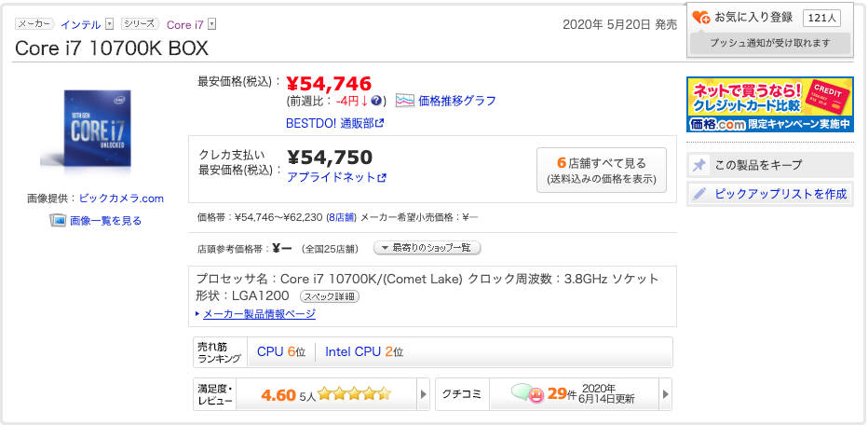Open the インテル maker link

pyautogui.click(x=80, y=24)
